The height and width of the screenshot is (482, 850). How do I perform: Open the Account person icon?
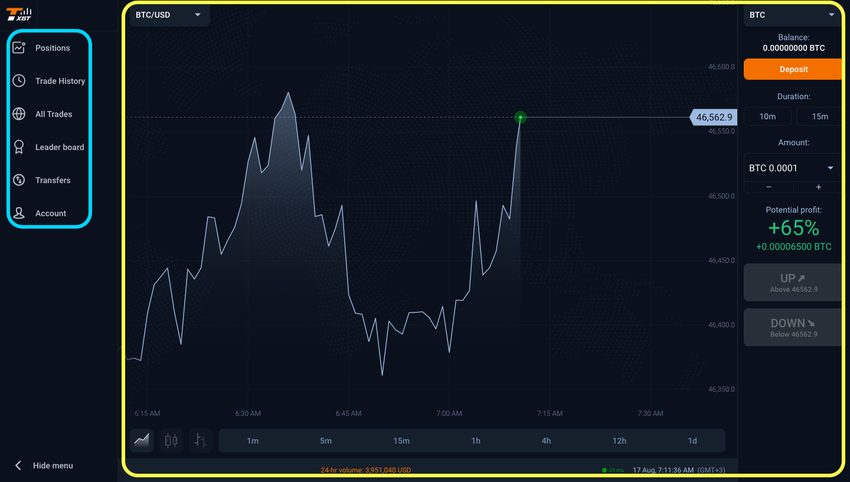19,213
